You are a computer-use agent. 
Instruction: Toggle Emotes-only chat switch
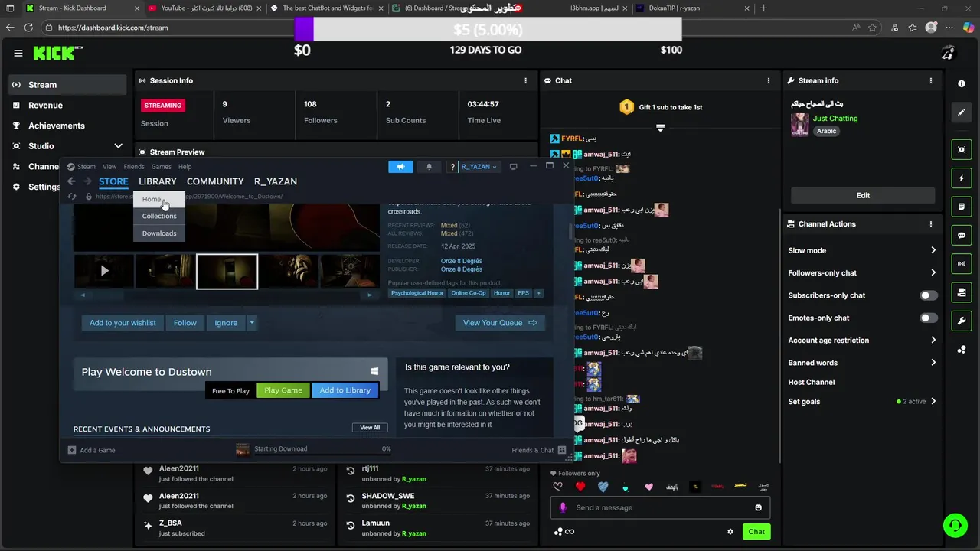point(928,318)
